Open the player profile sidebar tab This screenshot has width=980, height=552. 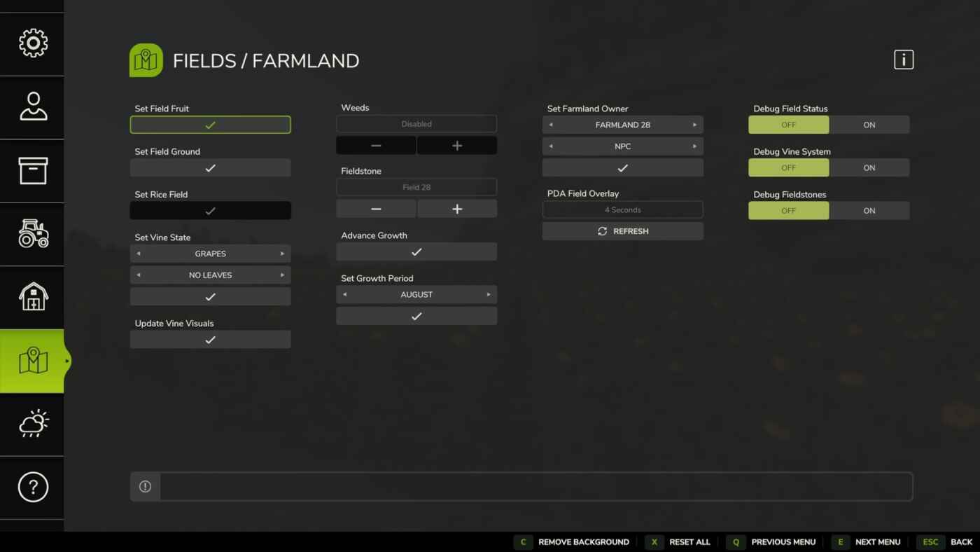(32, 107)
